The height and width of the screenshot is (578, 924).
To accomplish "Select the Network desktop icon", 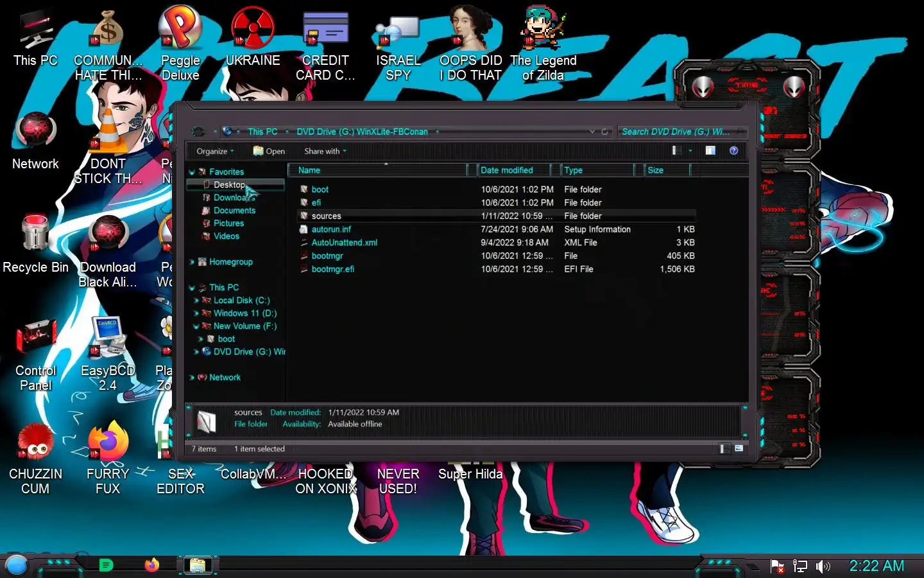I will (x=35, y=141).
